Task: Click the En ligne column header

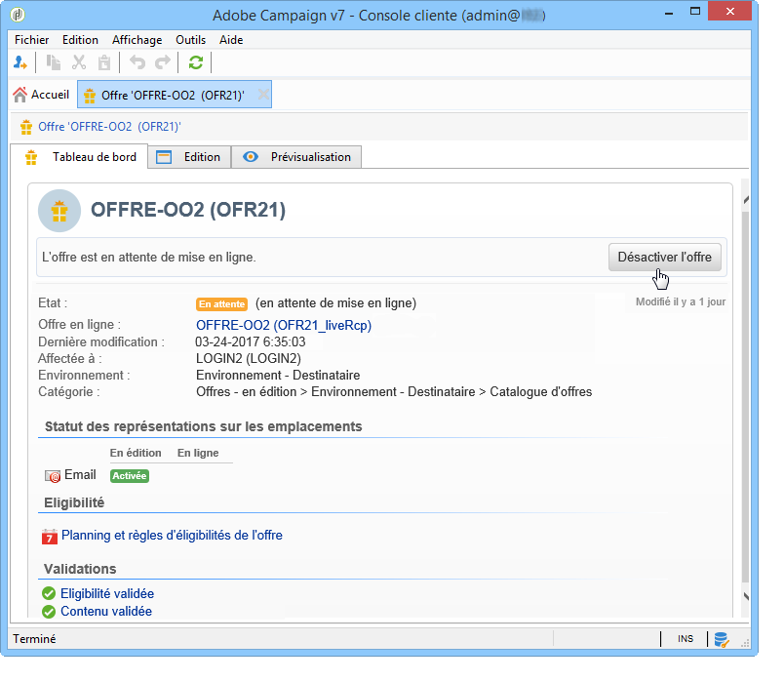Action: click(198, 453)
